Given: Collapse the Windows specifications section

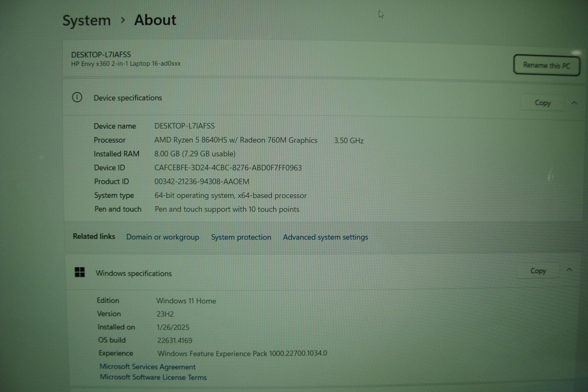Looking at the screenshot, I should (569, 270).
